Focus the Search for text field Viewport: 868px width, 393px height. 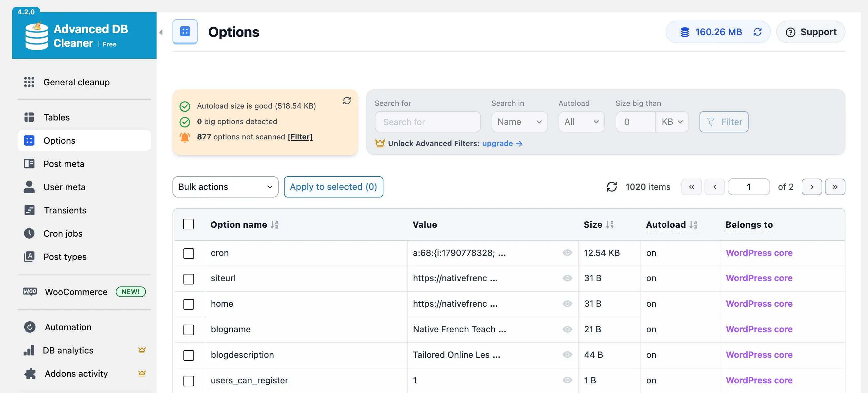pyautogui.click(x=428, y=122)
